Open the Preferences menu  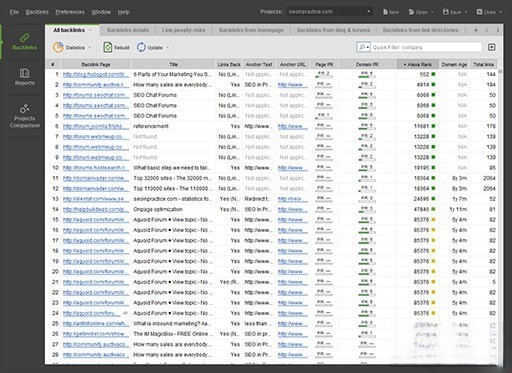coord(70,12)
